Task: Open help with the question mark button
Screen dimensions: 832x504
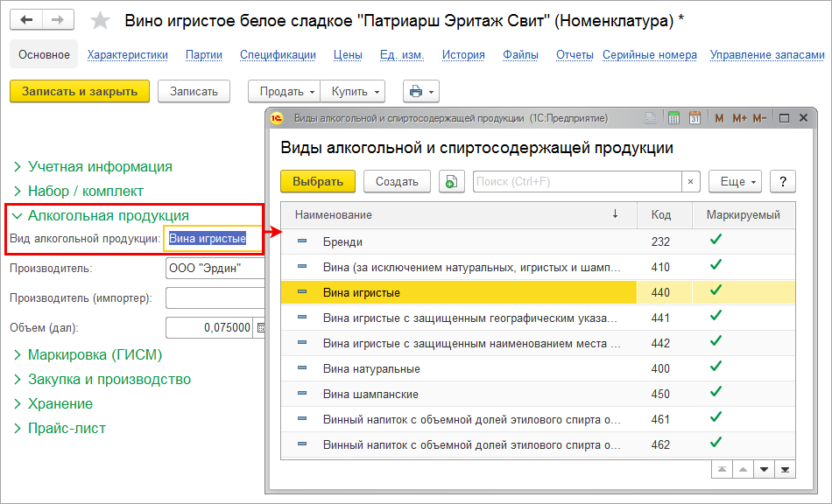Action: [783, 182]
